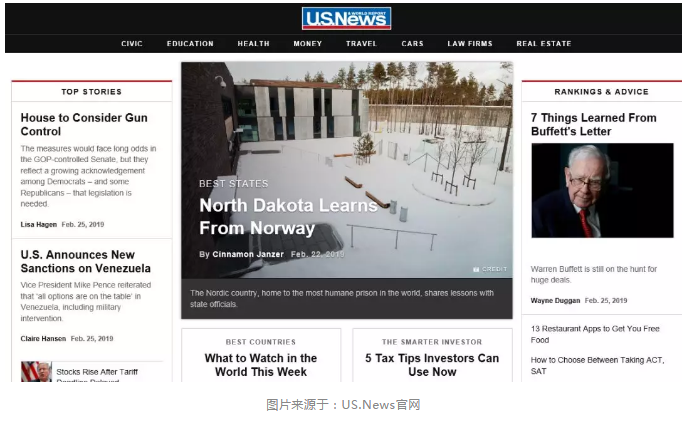695x437 pixels.
Task: Read What to Watch in the World This Week
Action: [x=261, y=365]
